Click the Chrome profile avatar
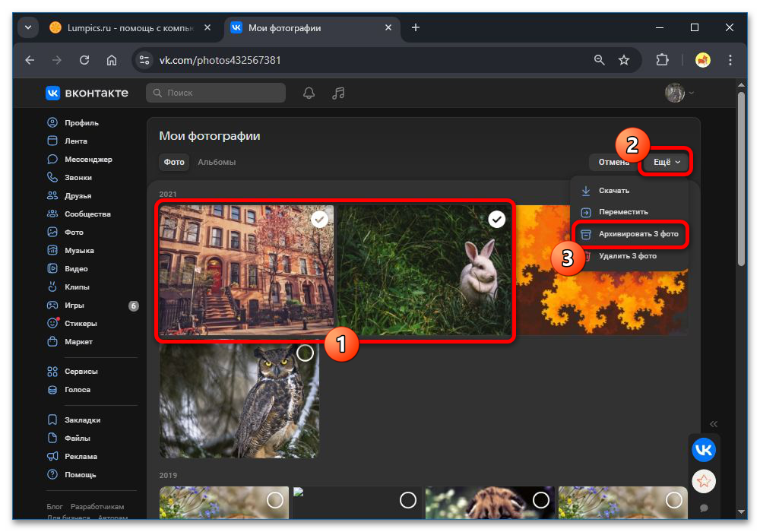Screen dimensions: 760x532 [x=703, y=60]
